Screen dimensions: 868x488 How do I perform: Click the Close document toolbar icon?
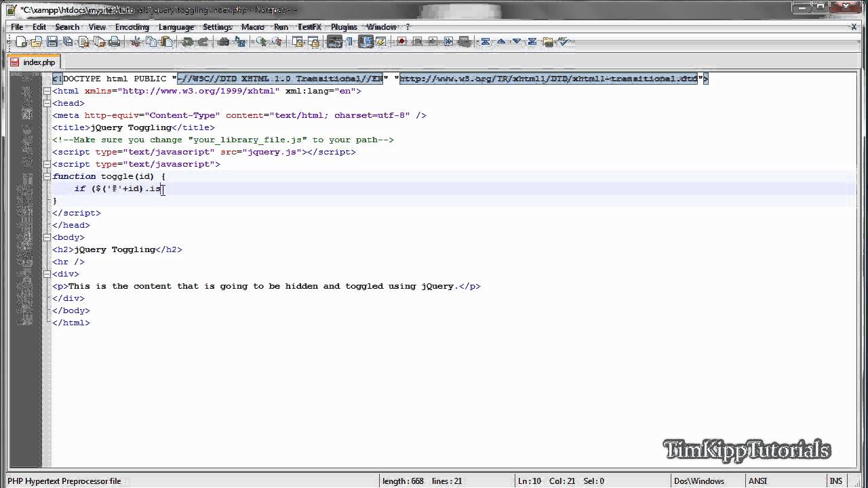pyautogui.click(x=83, y=42)
